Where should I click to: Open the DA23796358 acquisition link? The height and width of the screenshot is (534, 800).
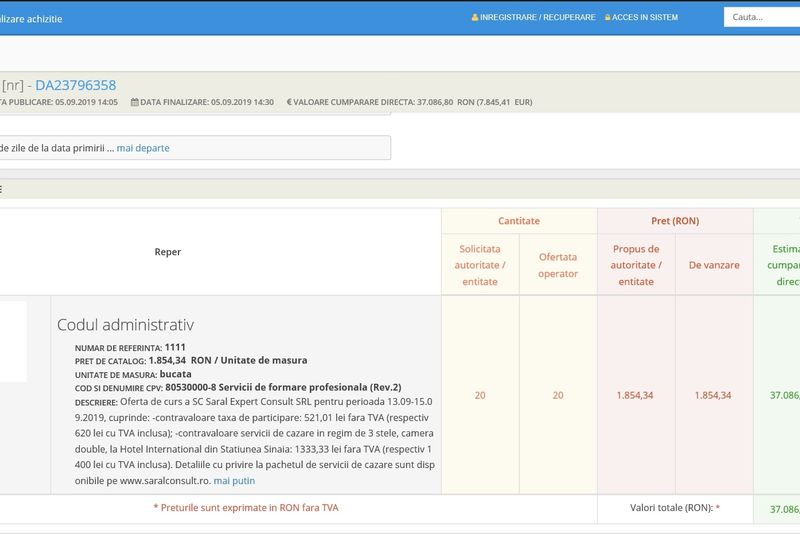pos(76,85)
